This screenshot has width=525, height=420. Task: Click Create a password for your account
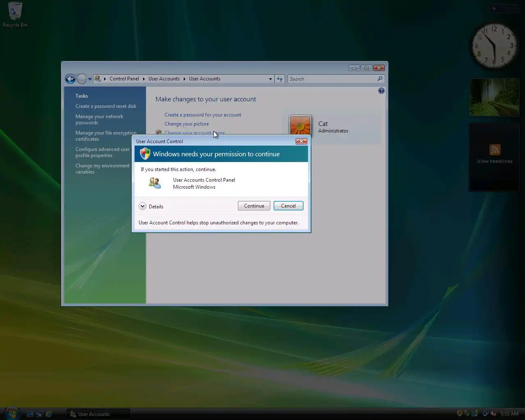(x=203, y=115)
